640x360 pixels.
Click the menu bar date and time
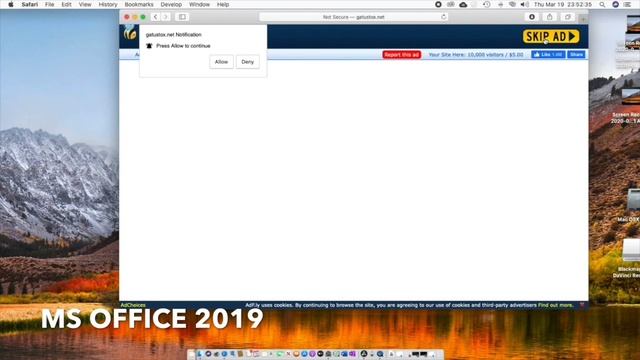tap(563, 4)
